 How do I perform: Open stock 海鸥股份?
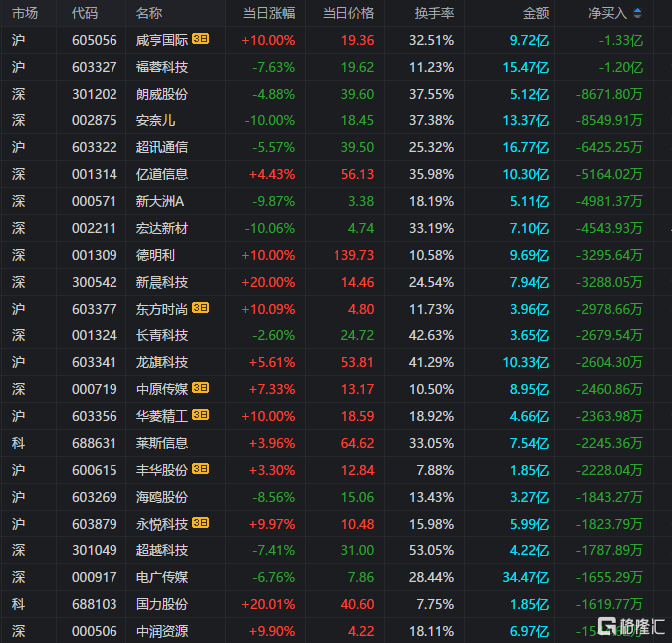tap(162, 497)
